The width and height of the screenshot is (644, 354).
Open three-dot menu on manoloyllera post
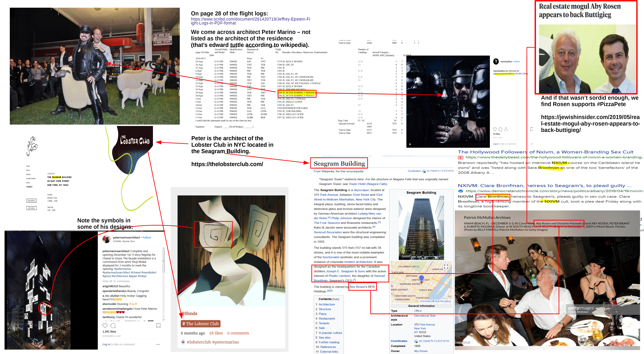click(531, 144)
